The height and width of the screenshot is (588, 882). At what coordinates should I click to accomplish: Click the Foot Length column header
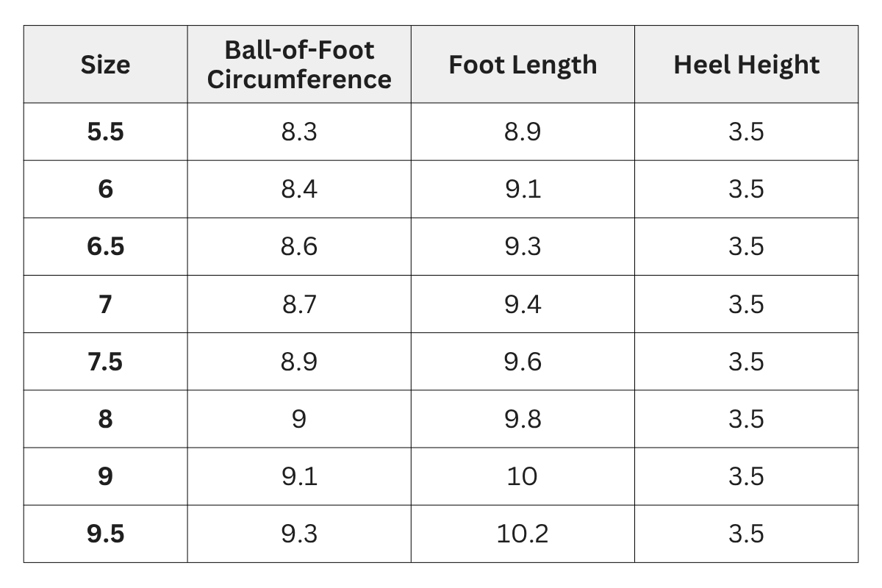click(523, 65)
